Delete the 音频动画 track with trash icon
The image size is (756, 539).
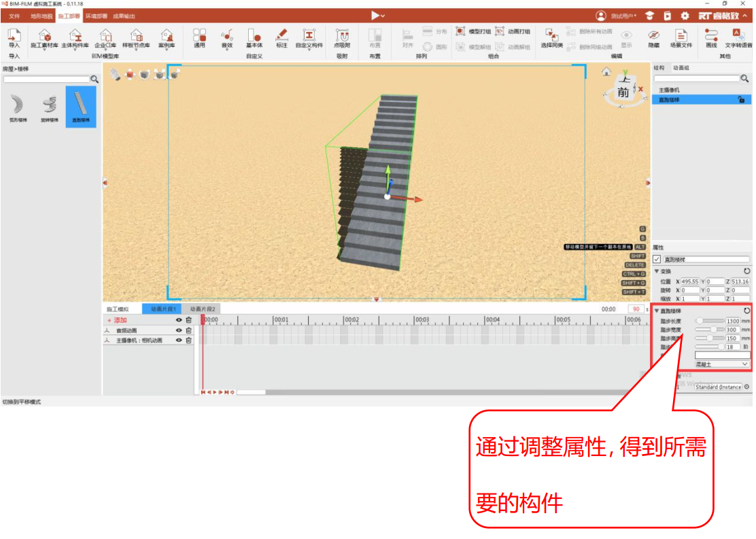[189, 331]
